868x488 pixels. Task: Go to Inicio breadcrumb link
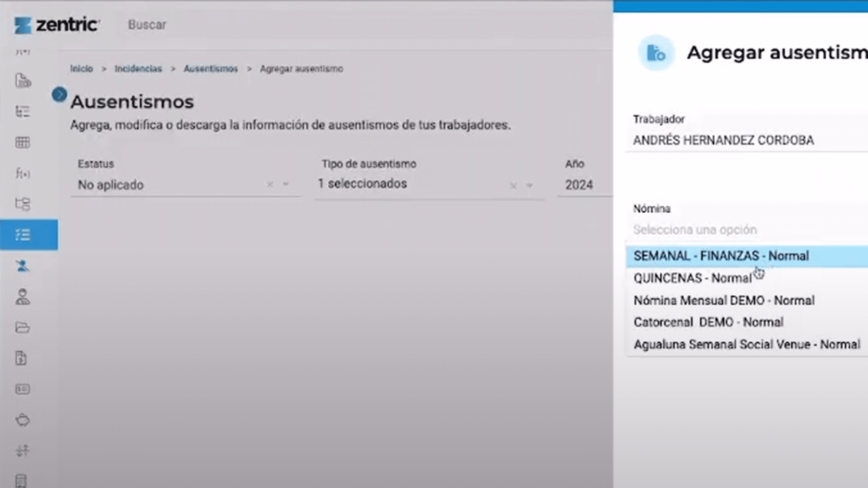81,69
